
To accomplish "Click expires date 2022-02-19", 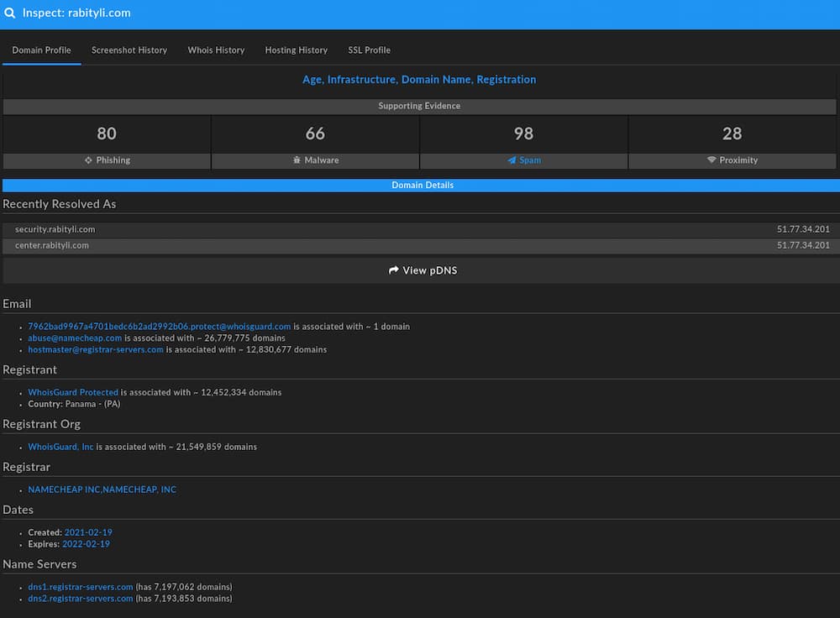I will (86, 544).
